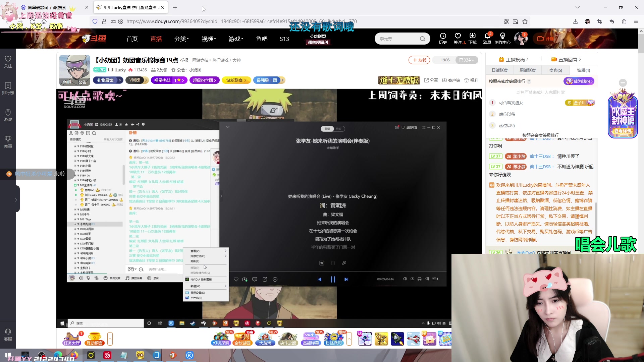
Task: Open 客服 headset icon in left sidebar
Action: pos(8,335)
